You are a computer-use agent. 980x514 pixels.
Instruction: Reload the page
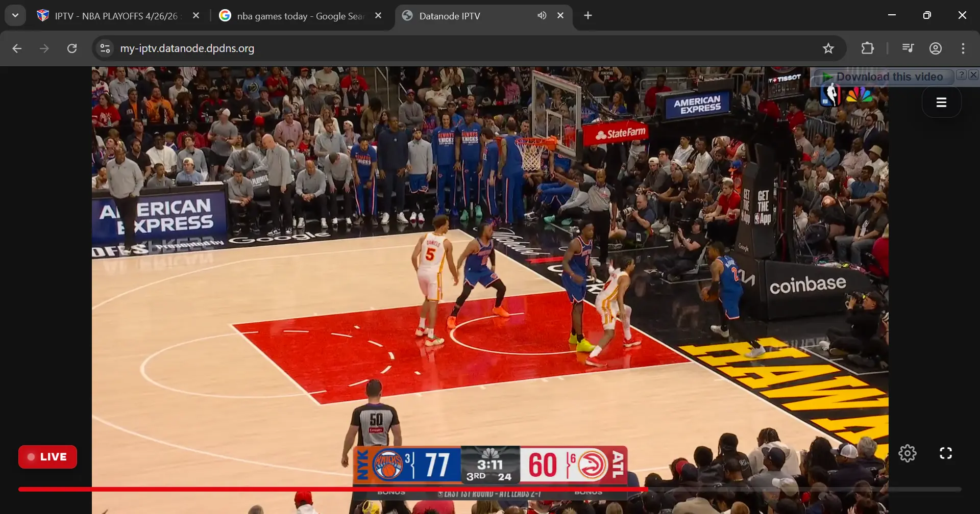(72, 48)
